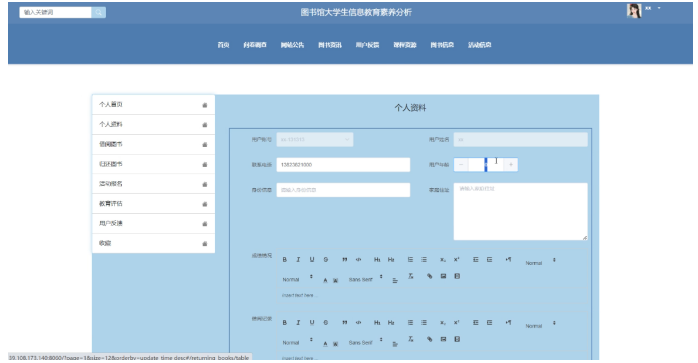The height and width of the screenshot is (363, 698).
Task: Pick text color in the upper editor
Action: [x=325, y=280]
